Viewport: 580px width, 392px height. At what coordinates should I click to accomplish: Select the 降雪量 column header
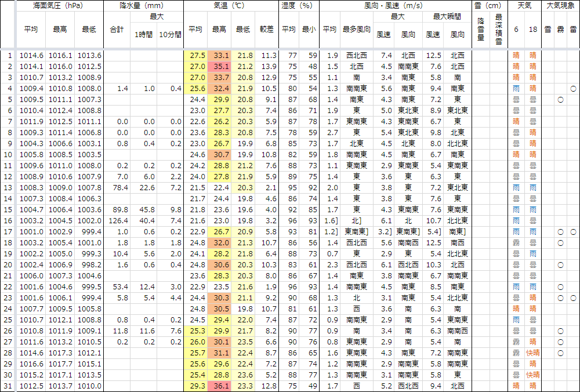click(x=481, y=26)
